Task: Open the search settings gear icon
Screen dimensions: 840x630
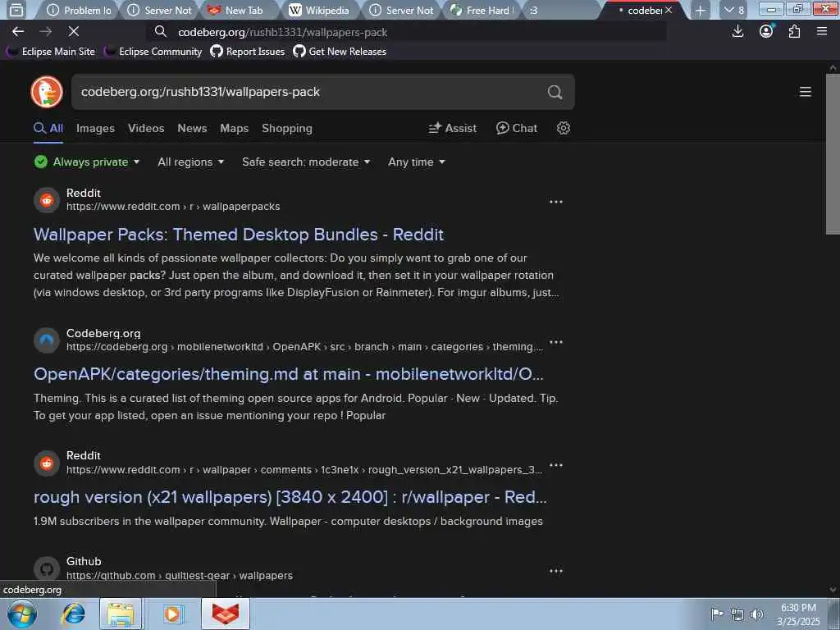Action: point(563,128)
